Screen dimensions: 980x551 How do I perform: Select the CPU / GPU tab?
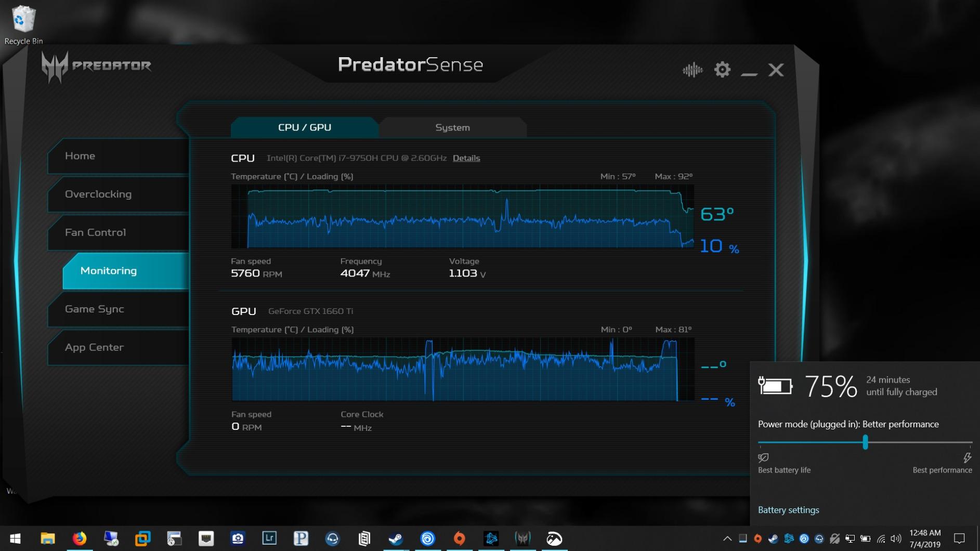(x=305, y=127)
